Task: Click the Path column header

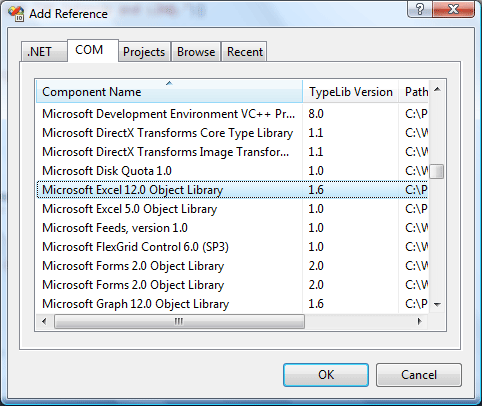Action: pyautogui.click(x=414, y=92)
